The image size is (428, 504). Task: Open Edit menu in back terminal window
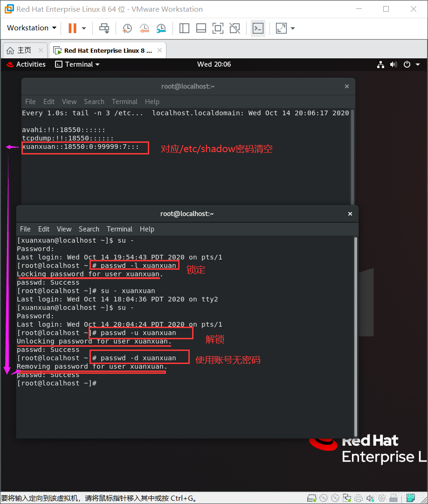49,102
